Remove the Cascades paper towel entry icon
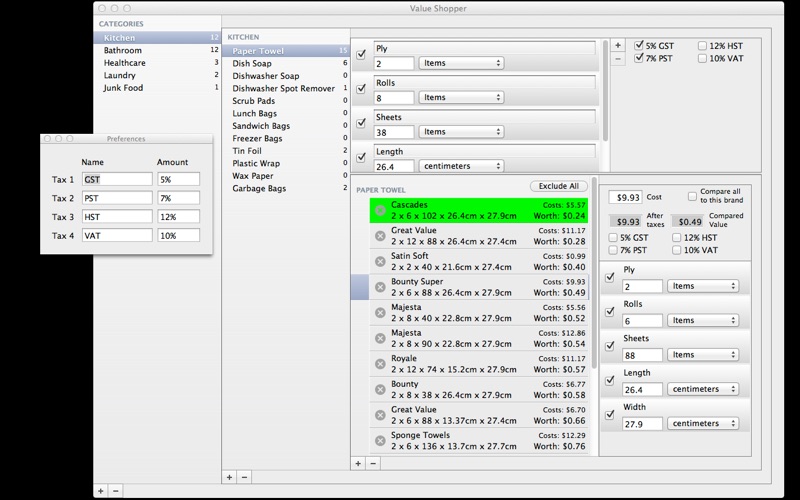The height and width of the screenshot is (500, 800). coord(380,210)
